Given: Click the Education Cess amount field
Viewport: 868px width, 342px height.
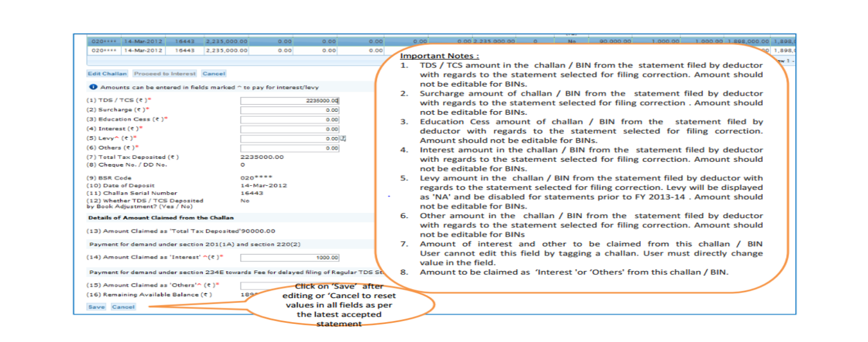Looking at the screenshot, I should pyautogui.click(x=290, y=120).
